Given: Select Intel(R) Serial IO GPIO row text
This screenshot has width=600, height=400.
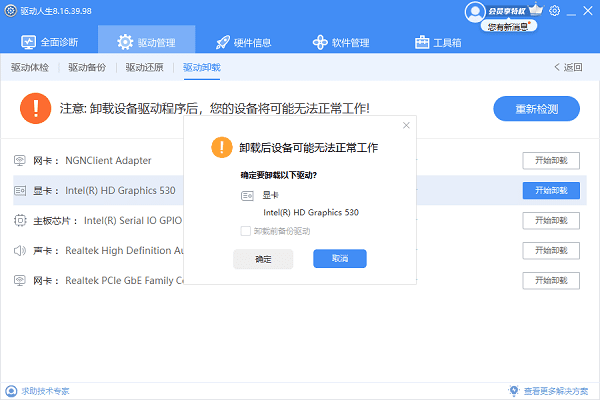Looking at the screenshot, I should (133, 220).
